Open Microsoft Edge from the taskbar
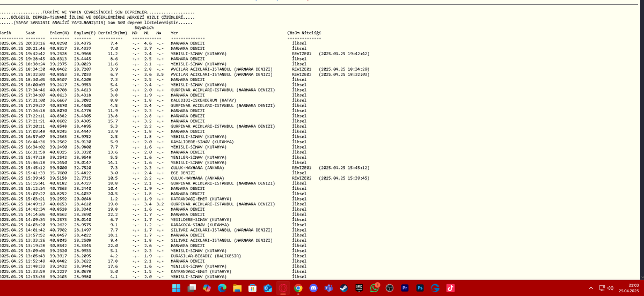 coord(222,288)
